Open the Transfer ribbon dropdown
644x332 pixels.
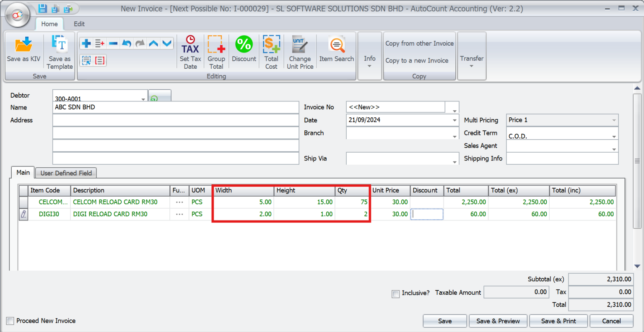pos(472,56)
